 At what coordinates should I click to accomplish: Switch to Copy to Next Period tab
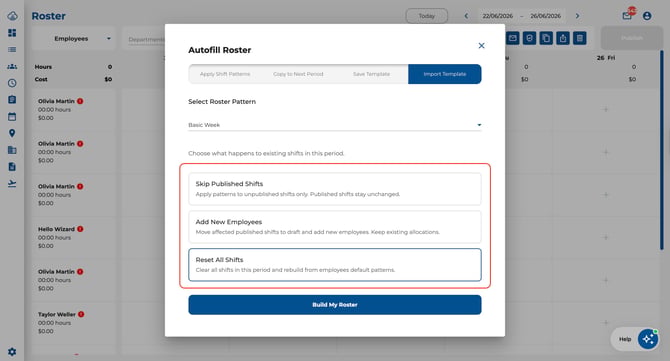298,74
